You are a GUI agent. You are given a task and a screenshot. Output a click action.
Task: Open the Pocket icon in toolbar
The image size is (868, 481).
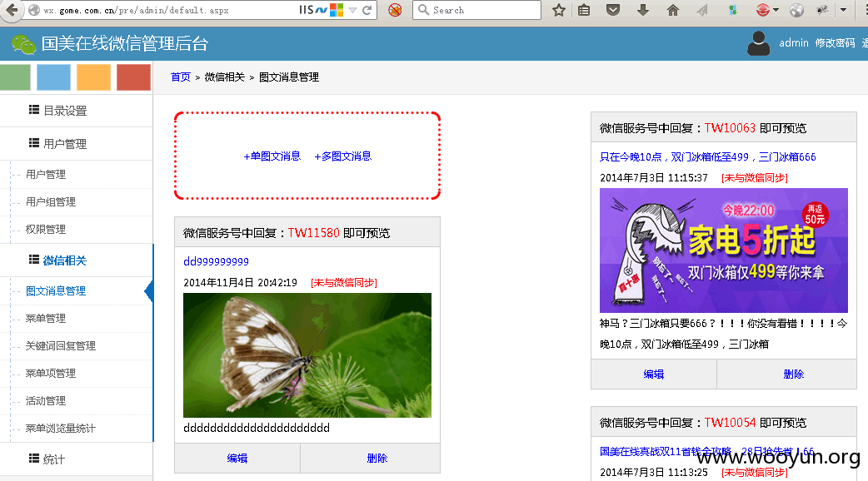pyautogui.click(x=613, y=10)
